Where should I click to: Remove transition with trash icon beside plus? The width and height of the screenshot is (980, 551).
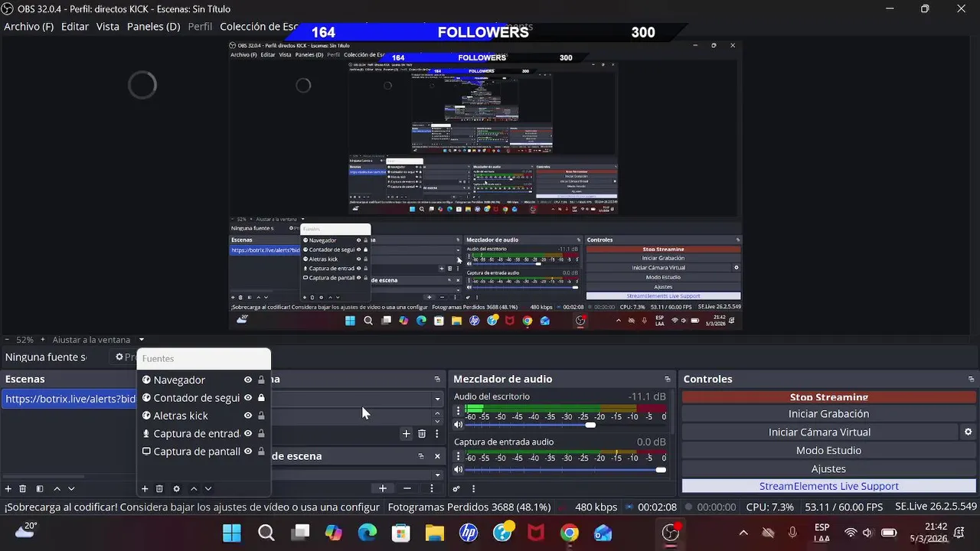pyautogui.click(x=421, y=434)
